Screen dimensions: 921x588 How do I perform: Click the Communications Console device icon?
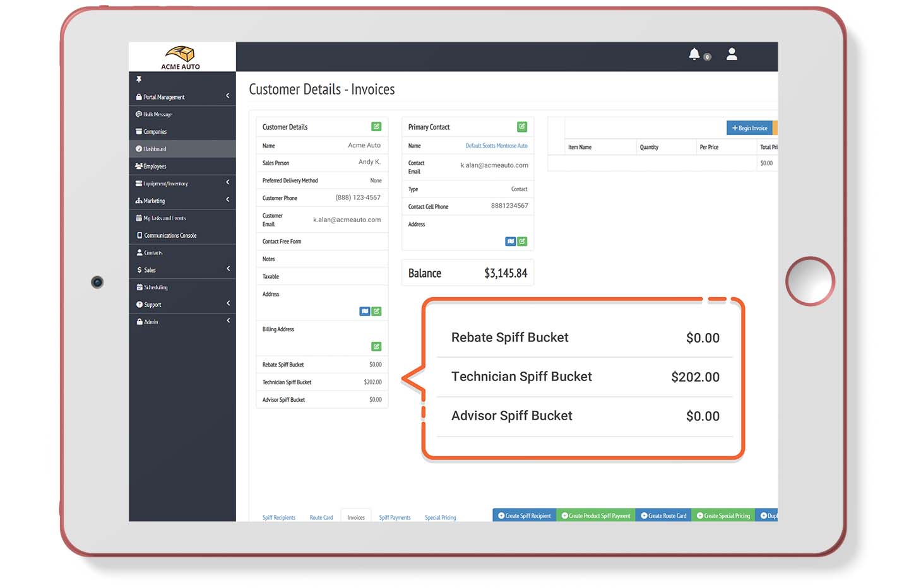click(x=140, y=235)
